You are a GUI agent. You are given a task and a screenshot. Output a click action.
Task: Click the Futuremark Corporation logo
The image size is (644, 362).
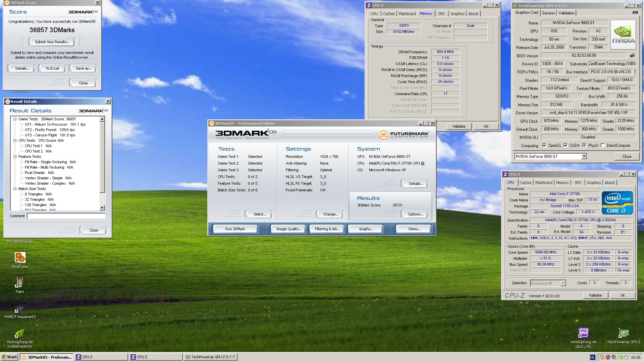point(404,135)
